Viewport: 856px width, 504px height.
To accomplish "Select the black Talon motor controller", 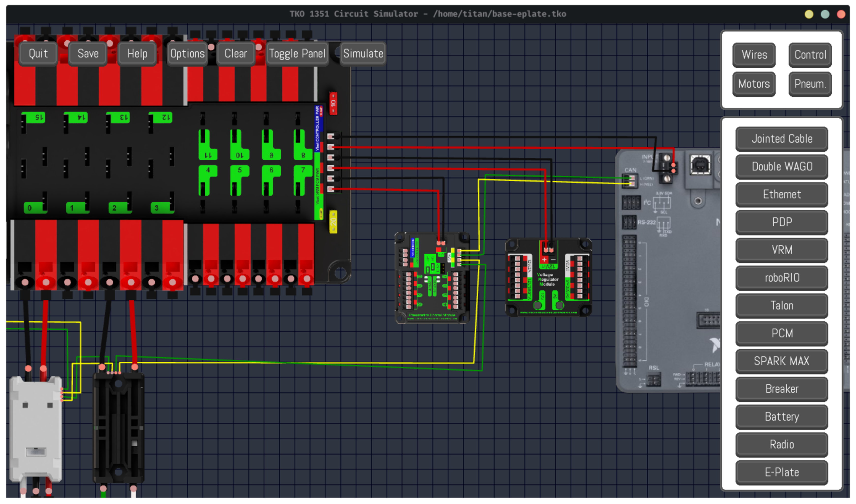I will [x=119, y=428].
